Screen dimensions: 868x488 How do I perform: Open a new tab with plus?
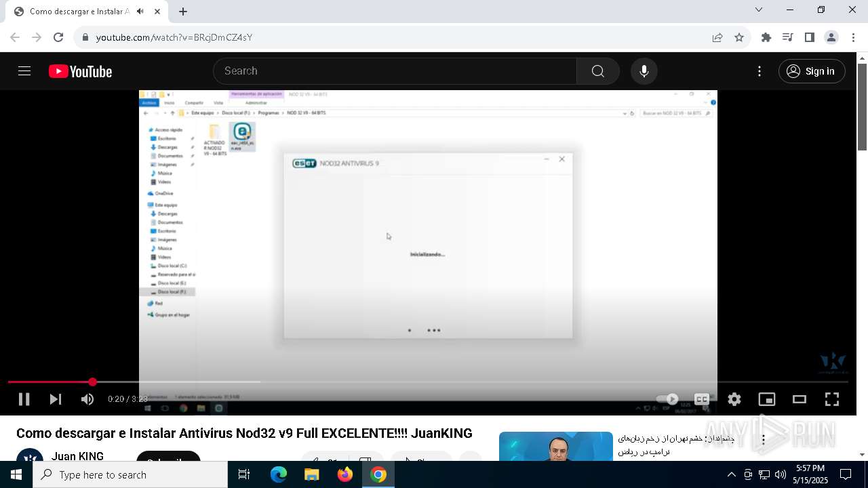pos(183,12)
